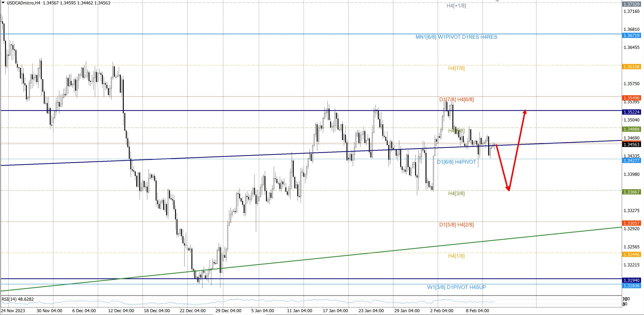Viewport: 644px width, 315px height.
Task: Click the 1.31940 navy price tag
Action: [631, 280]
